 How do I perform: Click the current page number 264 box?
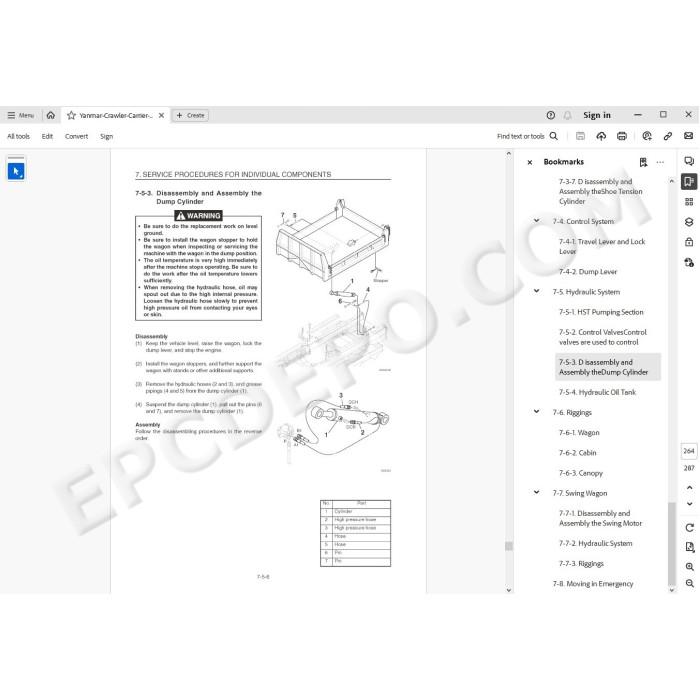click(x=689, y=451)
